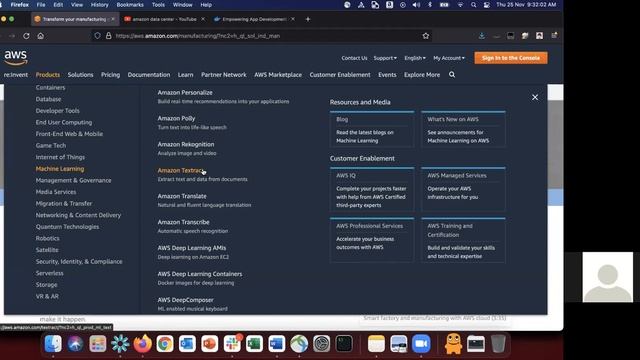Open the AWS DeepComposer link
This screenshot has width=640, height=360.
185,300
